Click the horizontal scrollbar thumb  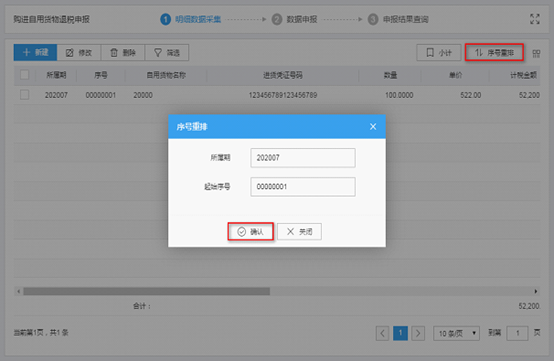coord(147,291)
